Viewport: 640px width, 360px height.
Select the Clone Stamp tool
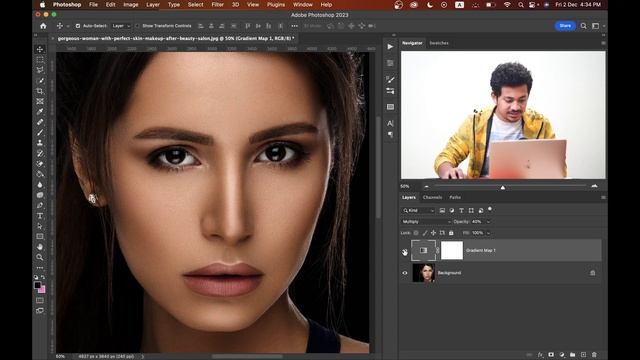coord(40,143)
